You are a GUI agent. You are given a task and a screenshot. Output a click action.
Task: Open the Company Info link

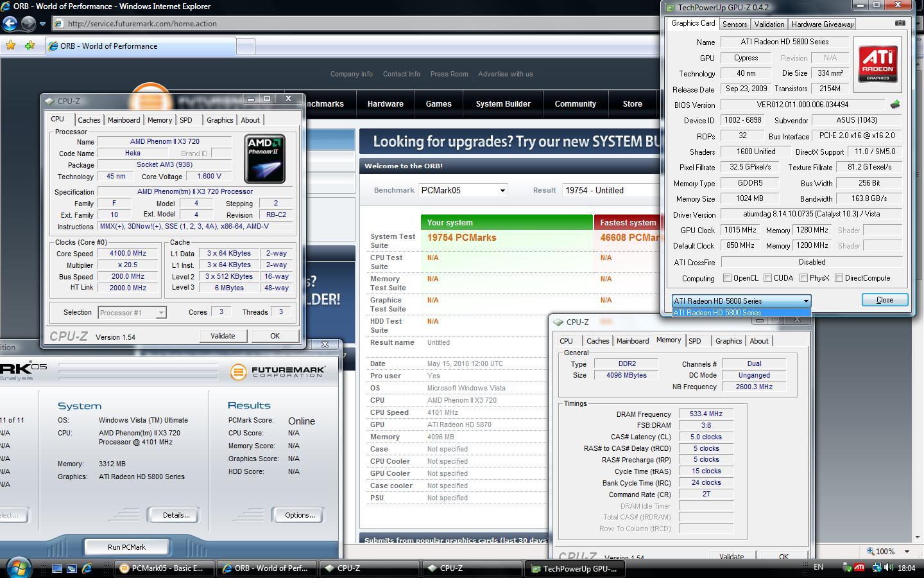point(351,74)
